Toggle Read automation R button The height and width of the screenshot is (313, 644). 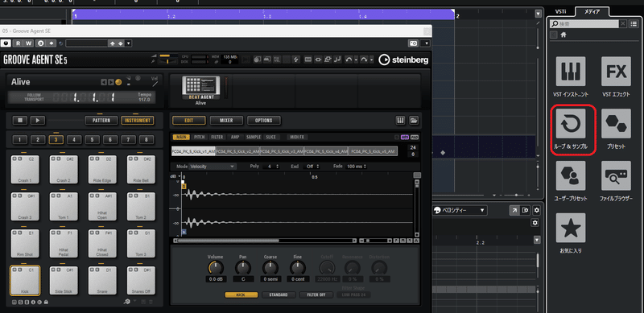click(x=18, y=43)
